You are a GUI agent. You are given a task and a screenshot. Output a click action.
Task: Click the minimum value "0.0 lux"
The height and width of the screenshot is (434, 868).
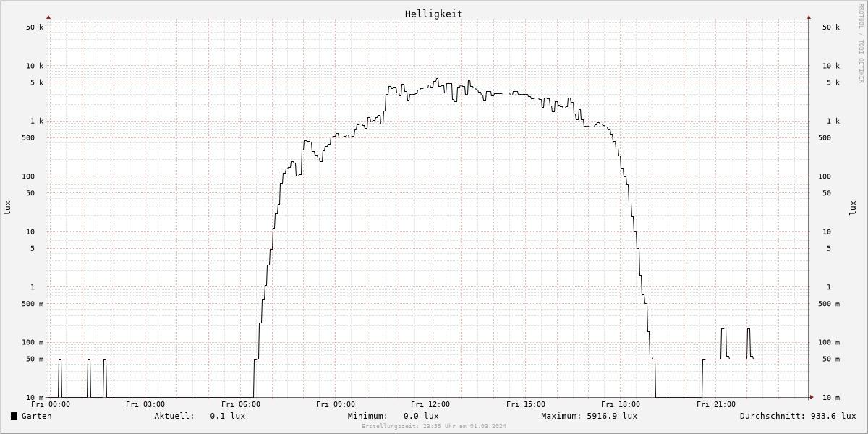[x=421, y=416]
